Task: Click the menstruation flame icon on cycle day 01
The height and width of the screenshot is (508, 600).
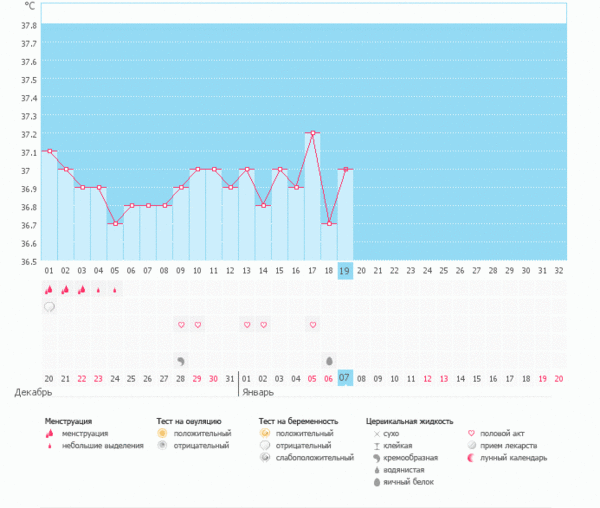Action: pyautogui.click(x=48, y=289)
